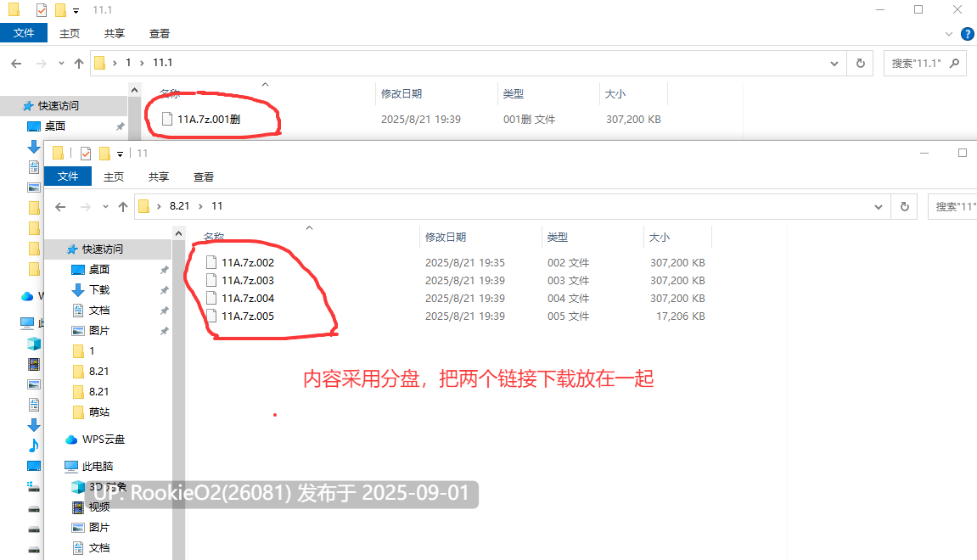This screenshot has width=977, height=560.
Task: Sort by 大小 column in 11 window
Action: tap(660, 237)
